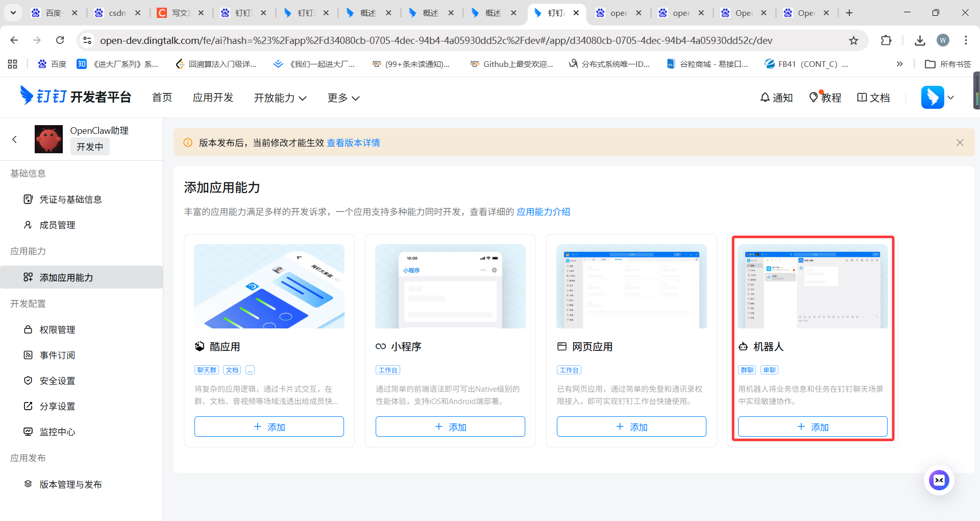Viewport: 980px width, 521px height.
Task: Expand the account avatar dropdown arrow
Action: 950,98
